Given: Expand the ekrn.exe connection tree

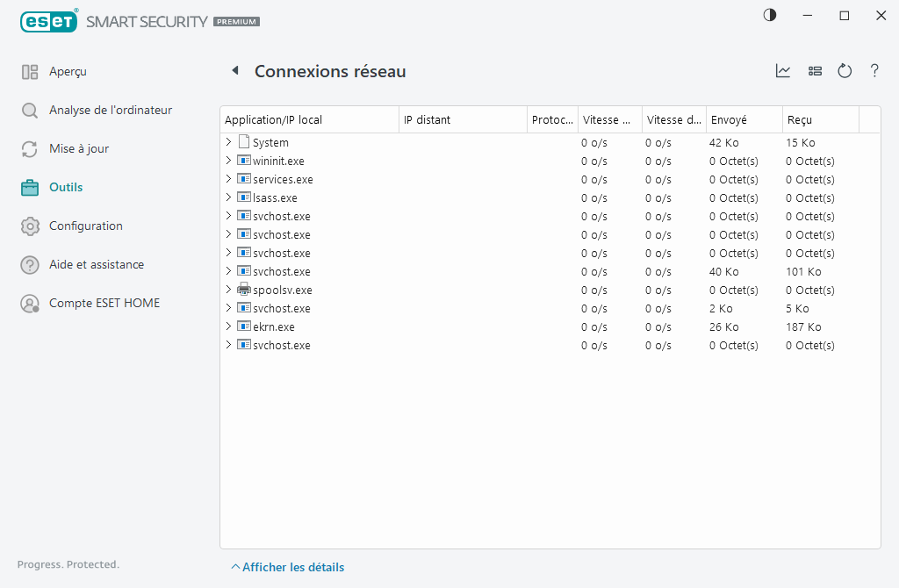Looking at the screenshot, I should point(228,326).
